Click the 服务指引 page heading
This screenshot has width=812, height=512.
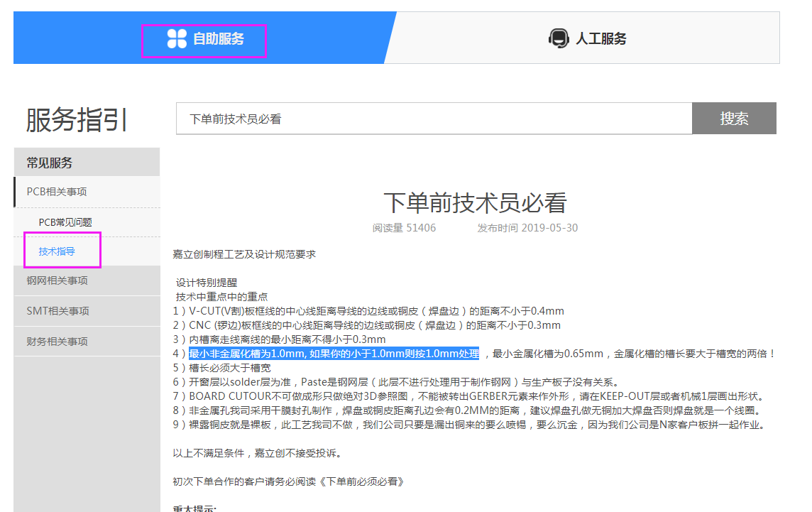(77, 119)
